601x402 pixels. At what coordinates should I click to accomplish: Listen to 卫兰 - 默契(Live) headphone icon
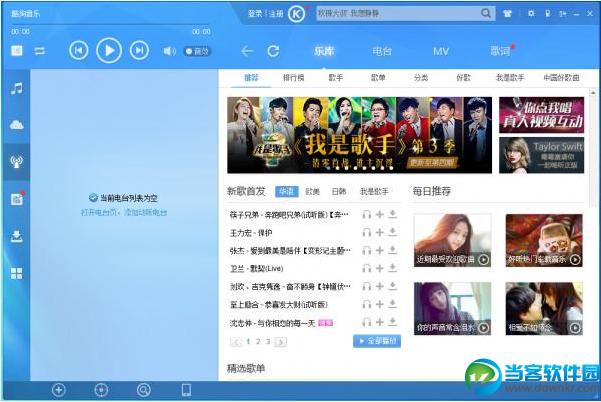click(x=367, y=268)
